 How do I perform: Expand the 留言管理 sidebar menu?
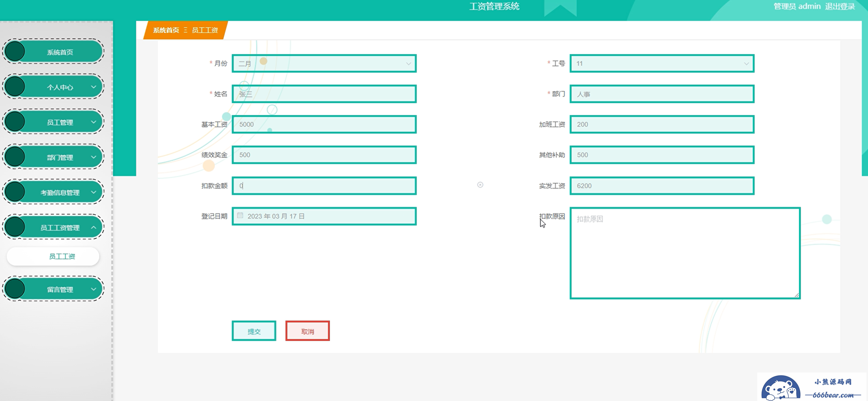point(53,289)
